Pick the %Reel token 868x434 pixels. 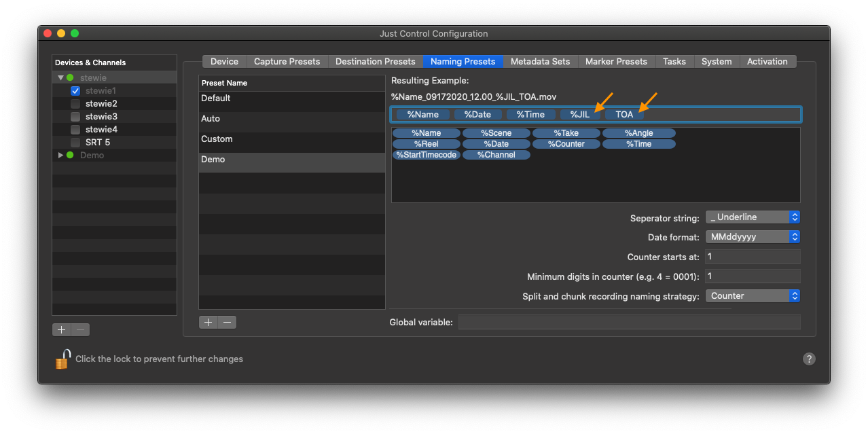point(427,144)
